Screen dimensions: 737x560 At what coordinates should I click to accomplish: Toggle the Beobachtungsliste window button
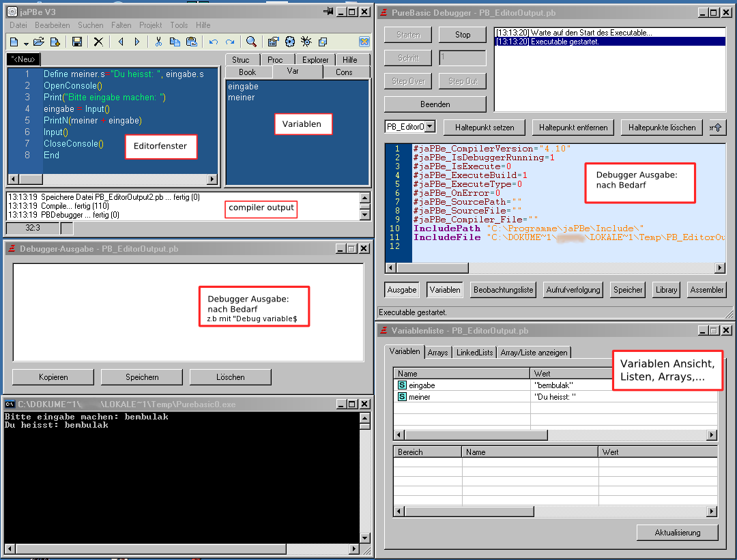(503, 290)
